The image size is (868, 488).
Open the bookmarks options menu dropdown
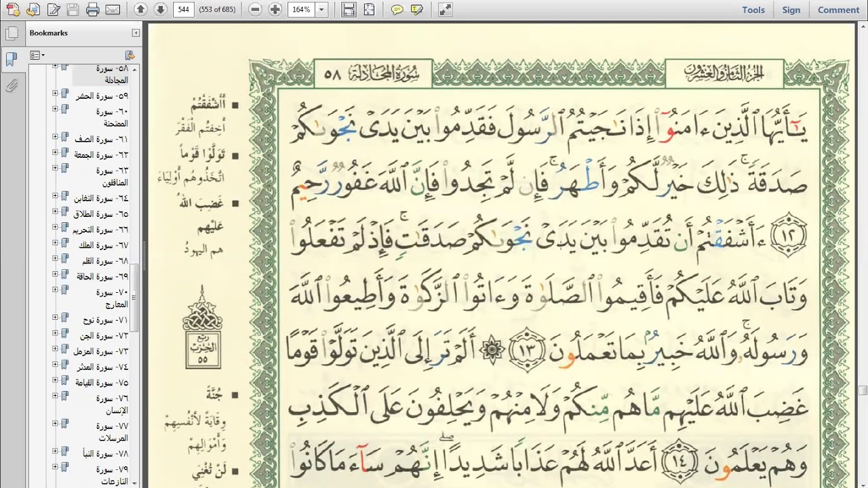point(37,55)
